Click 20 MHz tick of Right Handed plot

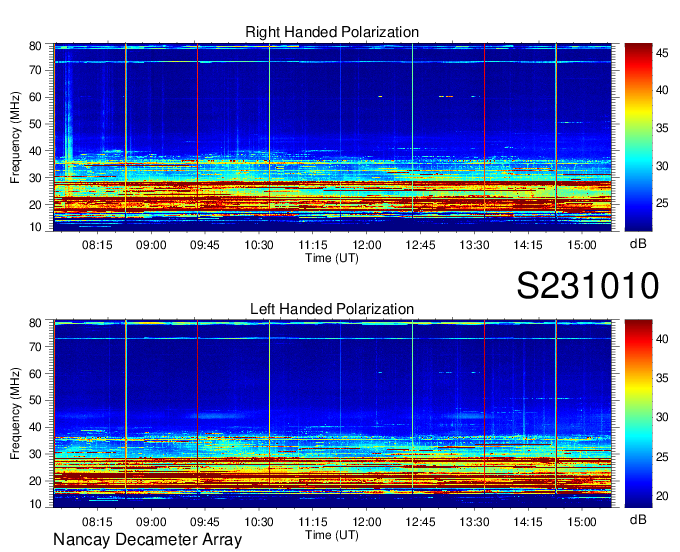tap(35, 205)
